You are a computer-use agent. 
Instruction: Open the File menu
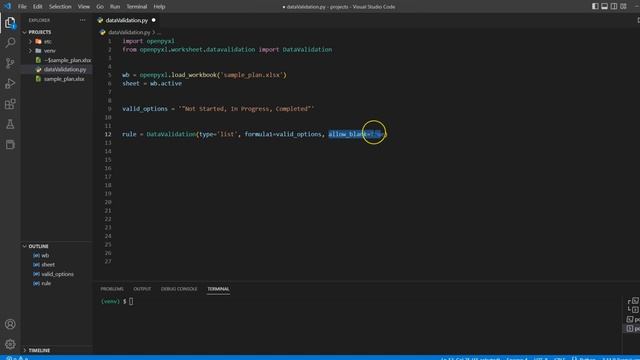(22, 7)
